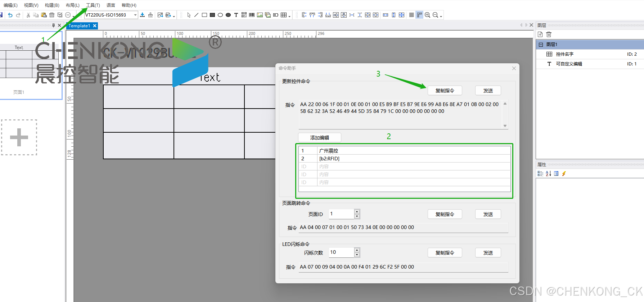Open the zoom options dropdown arrow
Screen dimensions: 644x302
point(441,16)
